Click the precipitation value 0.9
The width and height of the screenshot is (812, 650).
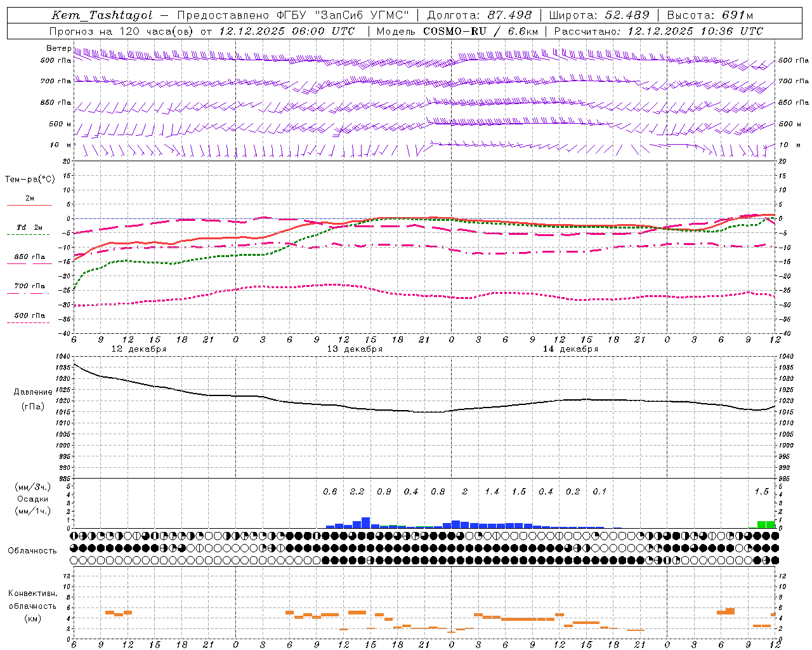tap(384, 491)
